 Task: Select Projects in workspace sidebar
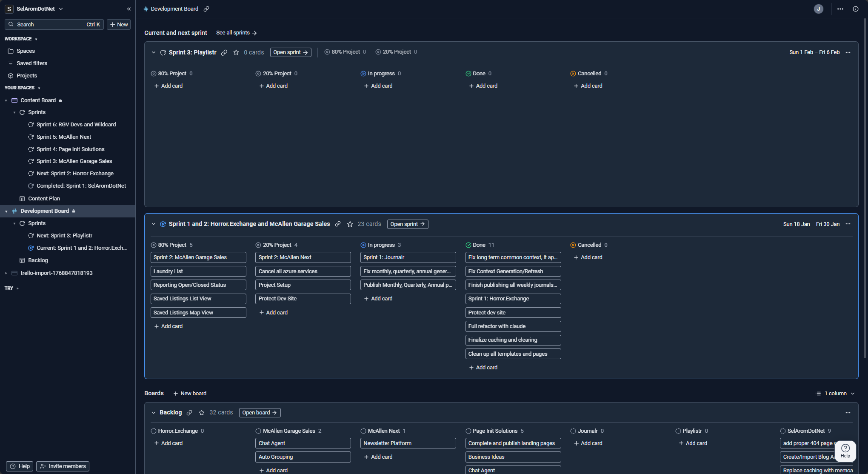27,76
